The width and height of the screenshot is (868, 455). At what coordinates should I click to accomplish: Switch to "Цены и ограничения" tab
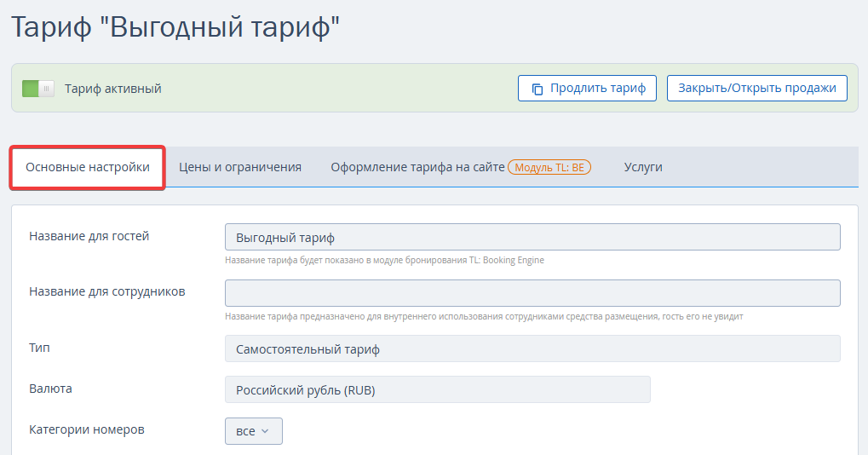(239, 167)
